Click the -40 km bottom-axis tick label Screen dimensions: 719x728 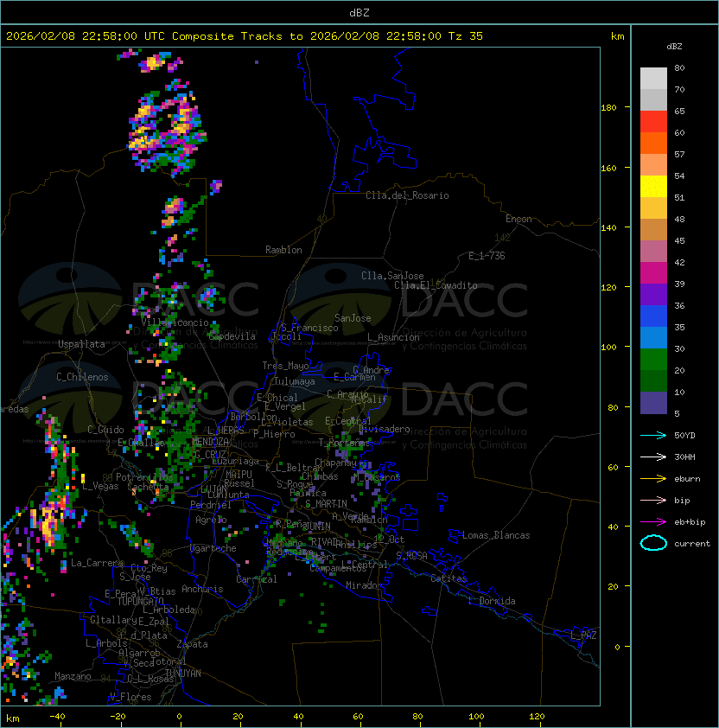coord(57,717)
